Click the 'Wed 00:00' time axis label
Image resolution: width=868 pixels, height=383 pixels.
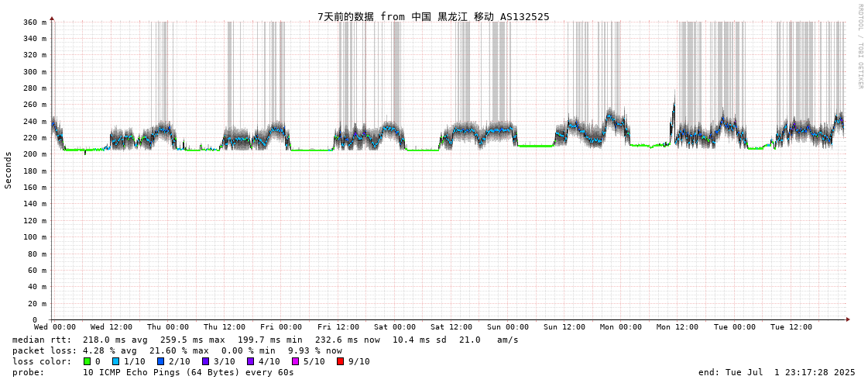click(x=55, y=327)
